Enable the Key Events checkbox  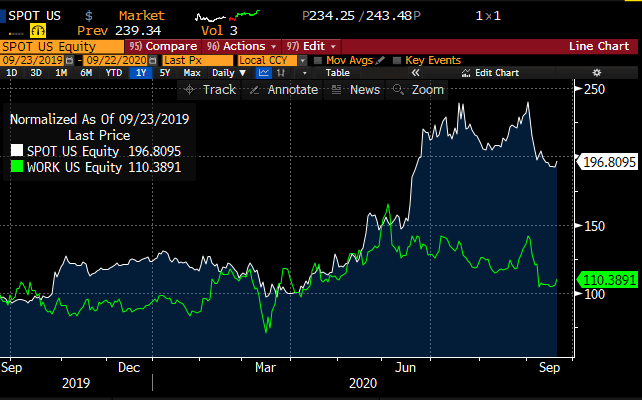396,61
